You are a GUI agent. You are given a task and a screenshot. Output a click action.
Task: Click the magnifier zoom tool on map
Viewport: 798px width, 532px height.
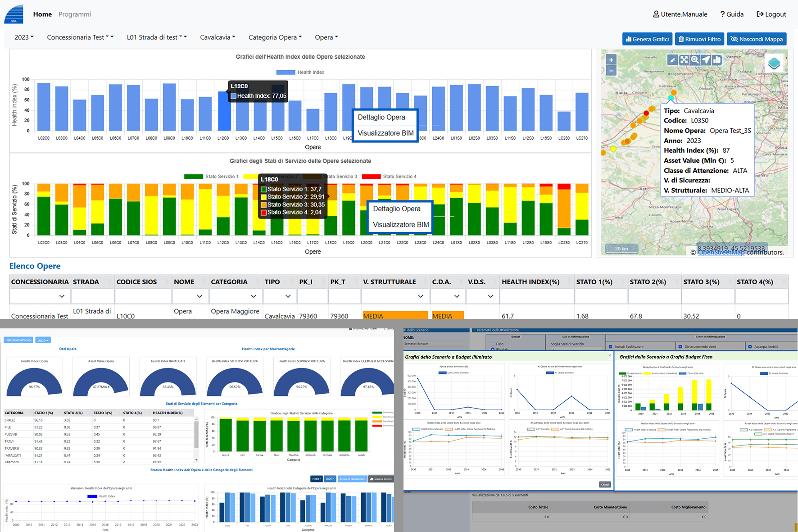click(695, 60)
